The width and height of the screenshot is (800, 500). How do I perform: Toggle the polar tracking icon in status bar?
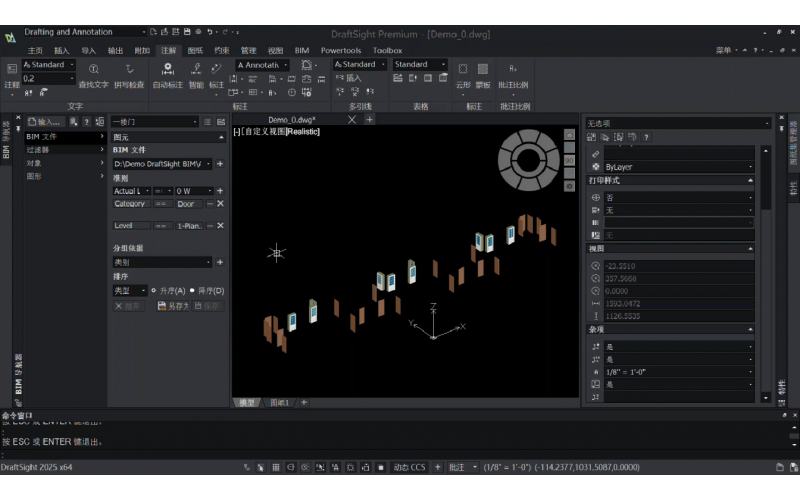[305, 467]
